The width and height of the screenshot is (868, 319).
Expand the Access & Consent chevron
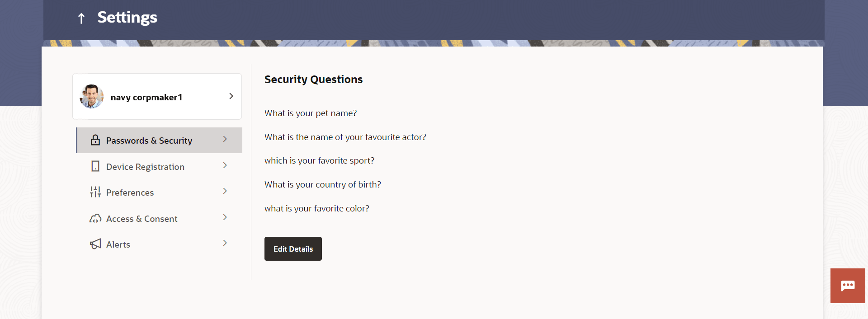click(225, 217)
